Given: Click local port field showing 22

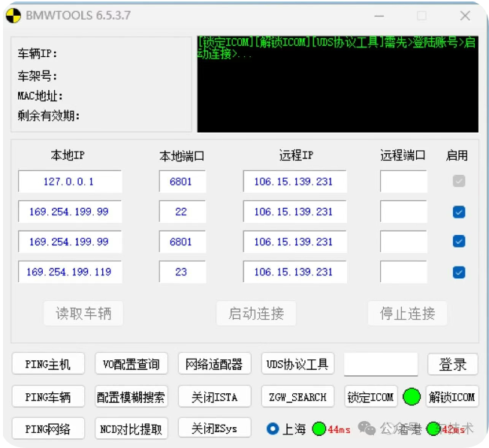Looking at the screenshot, I should 183,212.
